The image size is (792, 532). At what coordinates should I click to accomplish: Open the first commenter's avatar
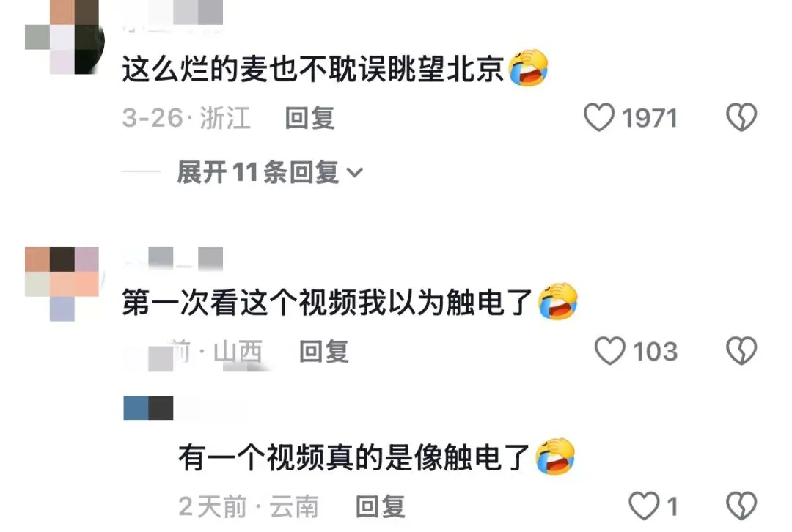[65, 37]
